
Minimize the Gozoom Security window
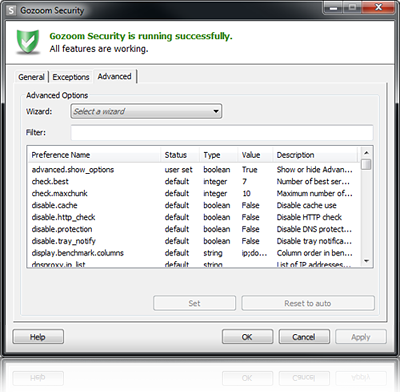(x=334, y=7)
